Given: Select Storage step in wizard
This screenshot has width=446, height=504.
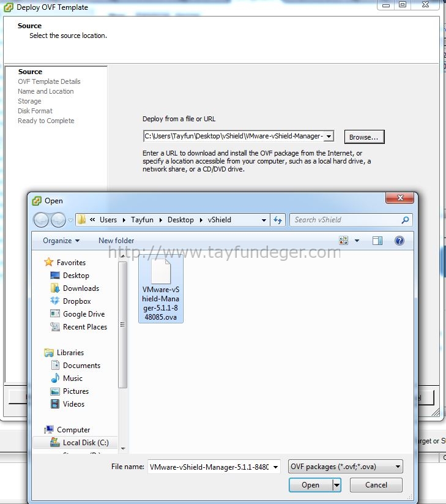Looking at the screenshot, I should [x=29, y=101].
